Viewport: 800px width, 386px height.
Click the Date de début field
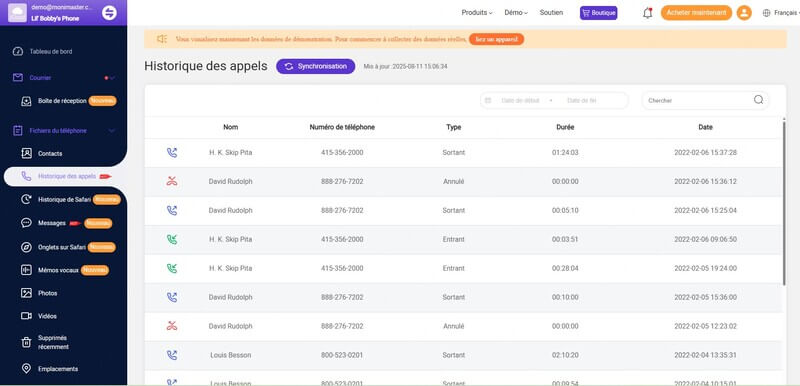tap(520, 100)
